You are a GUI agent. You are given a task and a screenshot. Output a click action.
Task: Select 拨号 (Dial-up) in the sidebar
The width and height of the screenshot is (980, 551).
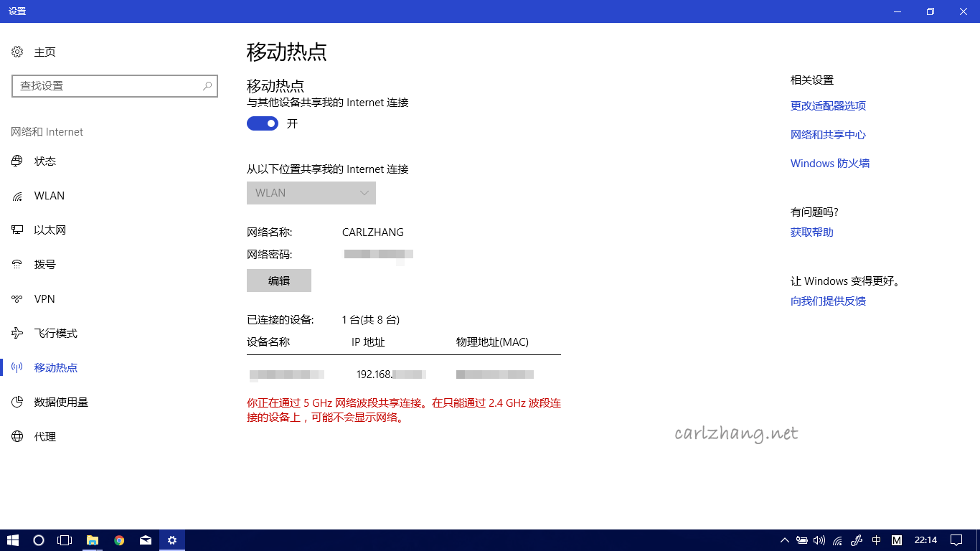[44, 264]
